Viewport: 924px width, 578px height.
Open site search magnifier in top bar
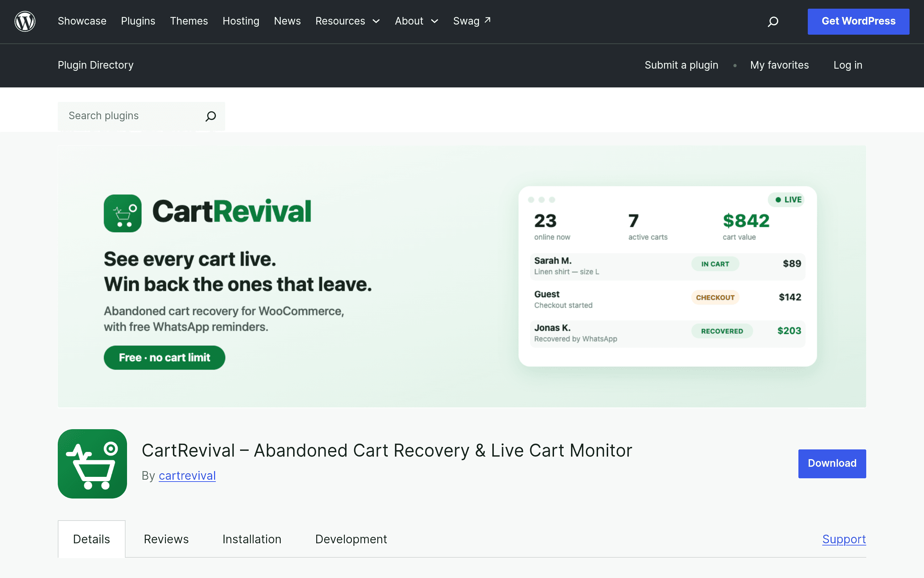click(773, 21)
